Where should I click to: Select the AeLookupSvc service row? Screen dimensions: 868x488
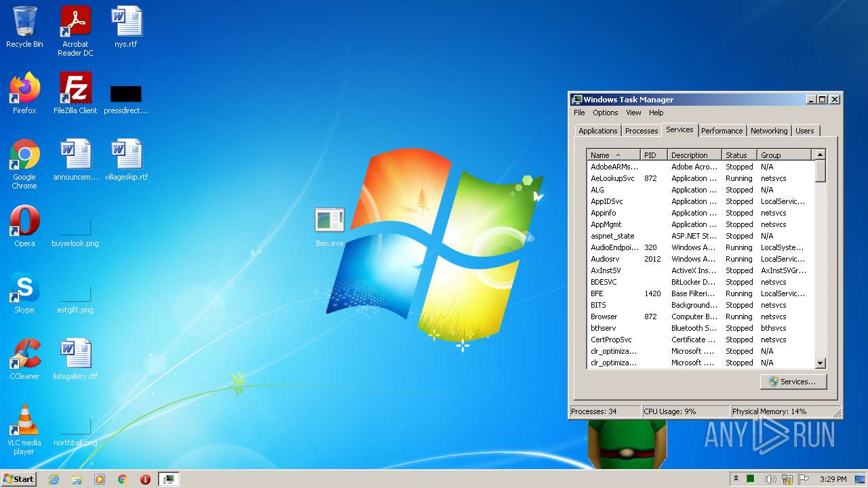coord(701,178)
